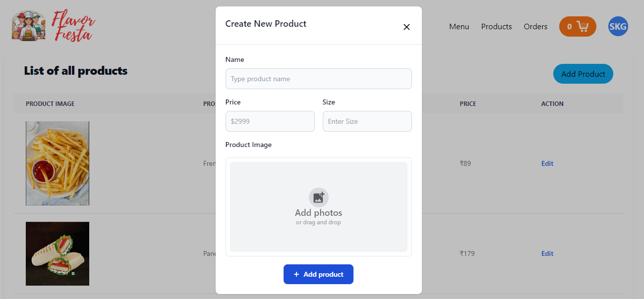Edit the Paneer wrap product
The image size is (644, 299).
tap(547, 253)
